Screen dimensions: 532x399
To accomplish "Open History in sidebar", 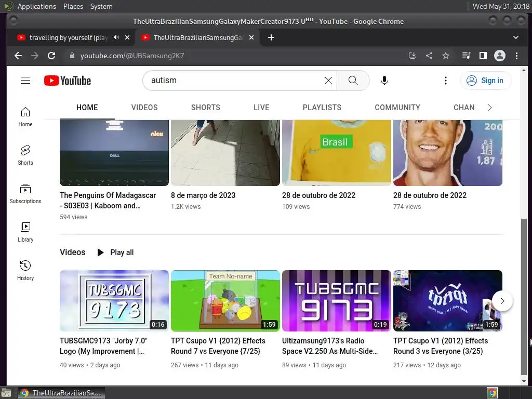I will pyautogui.click(x=25, y=270).
